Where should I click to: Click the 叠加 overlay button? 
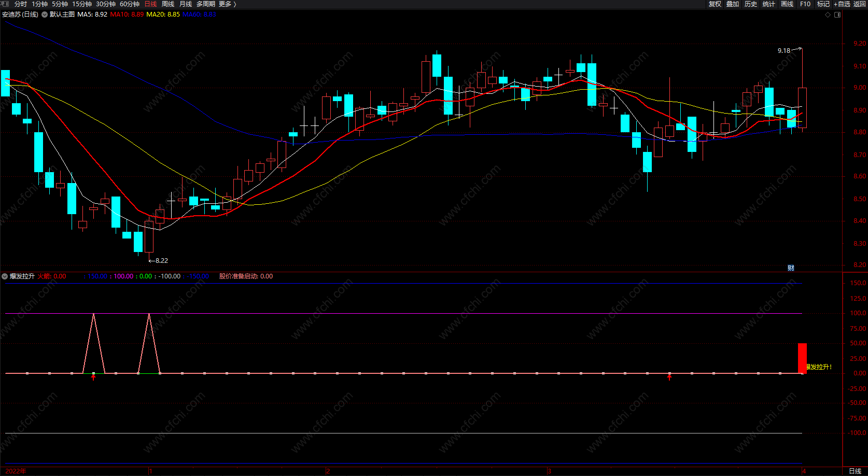click(x=733, y=4)
